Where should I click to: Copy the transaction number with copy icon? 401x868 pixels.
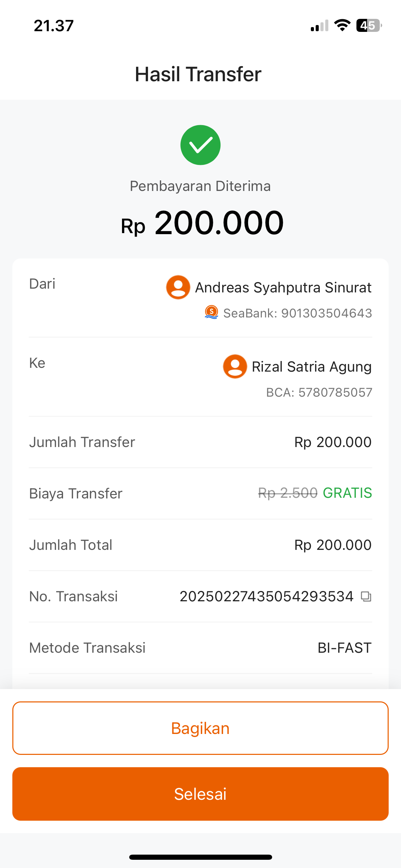(366, 596)
